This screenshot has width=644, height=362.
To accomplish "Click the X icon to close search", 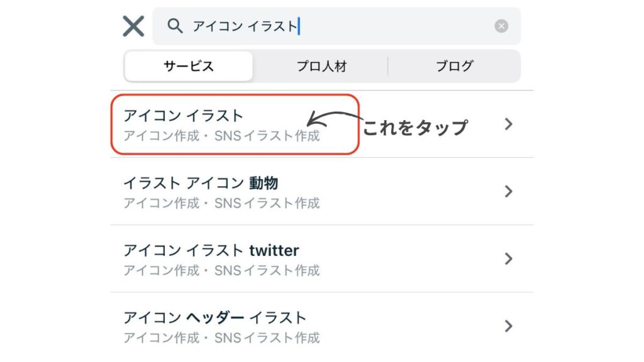I will coord(133,26).
